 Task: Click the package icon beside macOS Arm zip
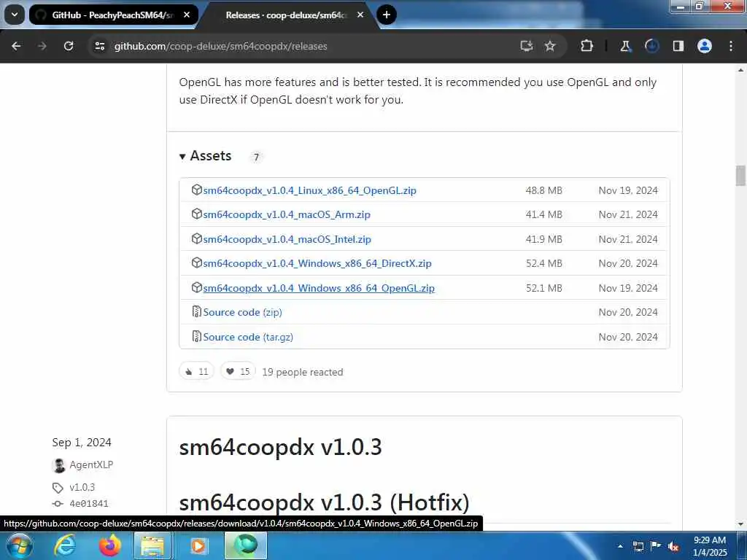(196, 214)
